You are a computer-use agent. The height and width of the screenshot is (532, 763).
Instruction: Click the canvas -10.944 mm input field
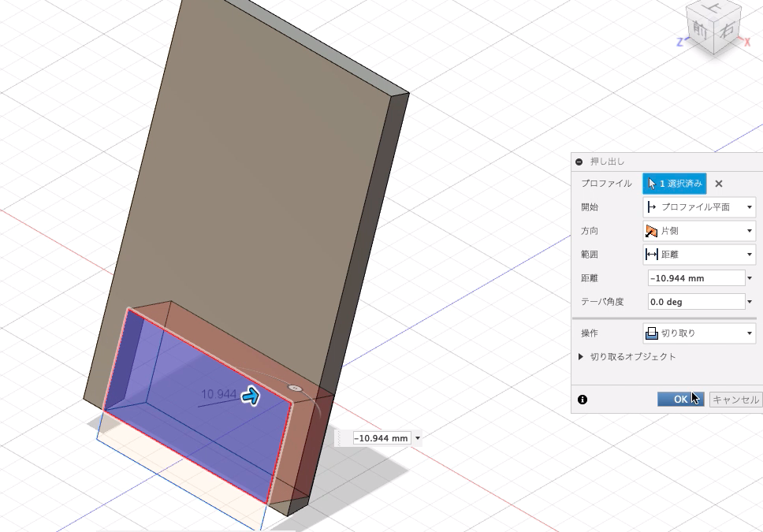382,438
